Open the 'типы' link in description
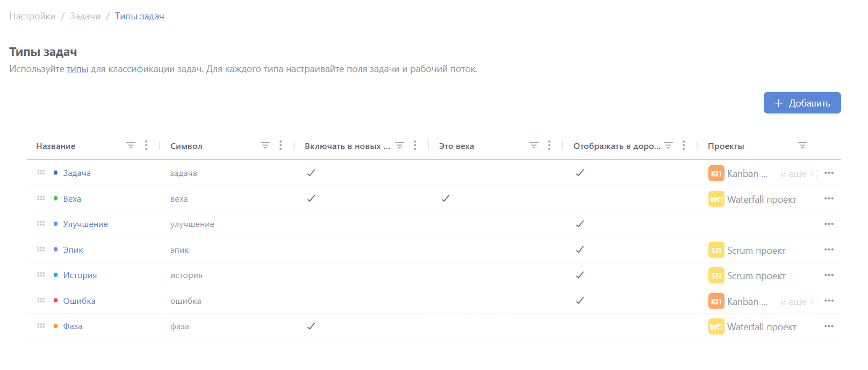Viewport: 868px width, 370px height. [x=77, y=69]
